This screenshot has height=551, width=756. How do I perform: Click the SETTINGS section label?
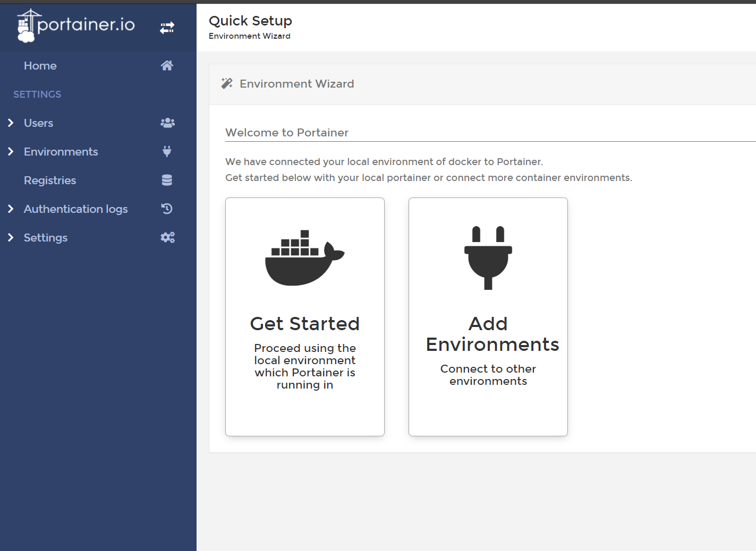coord(37,94)
